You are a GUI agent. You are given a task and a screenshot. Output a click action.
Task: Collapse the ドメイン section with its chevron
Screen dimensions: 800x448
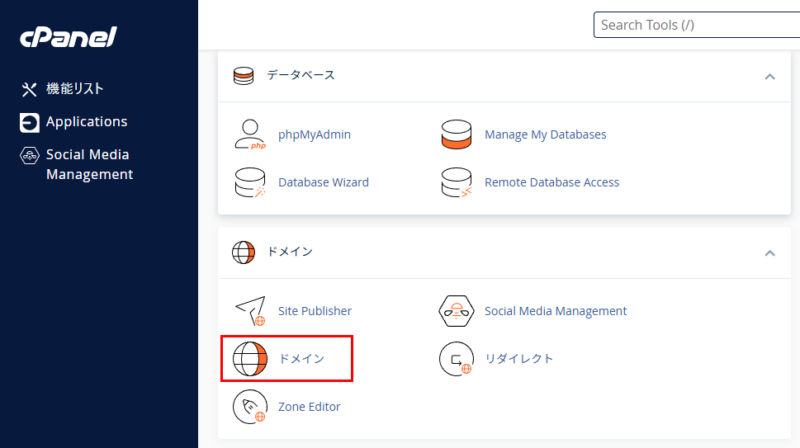click(x=769, y=253)
